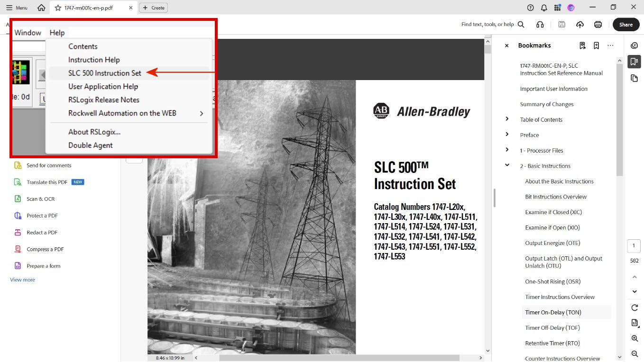Click the Create new tab button
The height and width of the screenshot is (362, 644).
click(153, 8)
